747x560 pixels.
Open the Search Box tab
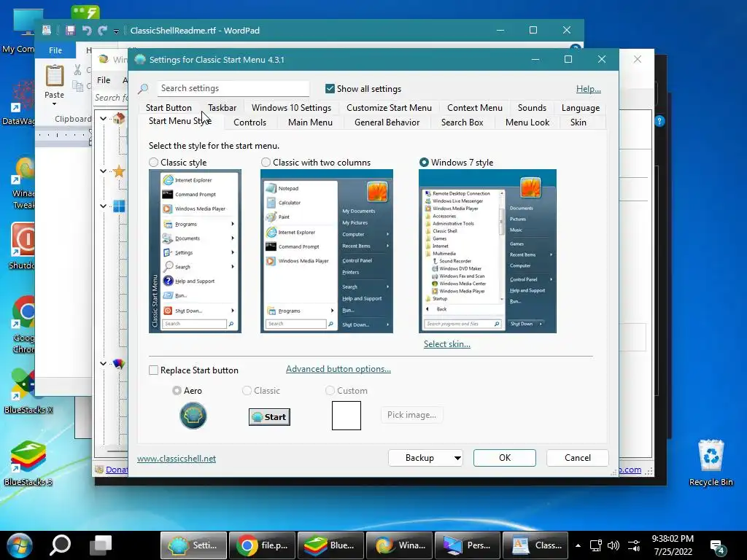[x=462, y=122]
